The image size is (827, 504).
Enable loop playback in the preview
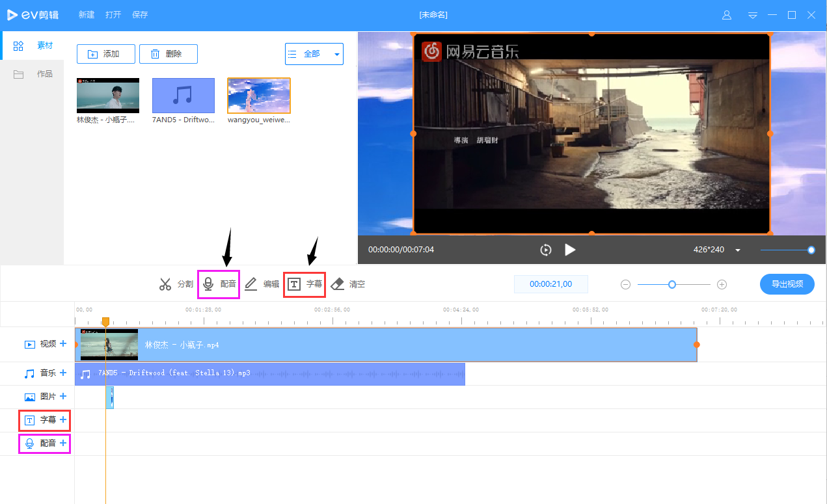click(x=545, y=249)
